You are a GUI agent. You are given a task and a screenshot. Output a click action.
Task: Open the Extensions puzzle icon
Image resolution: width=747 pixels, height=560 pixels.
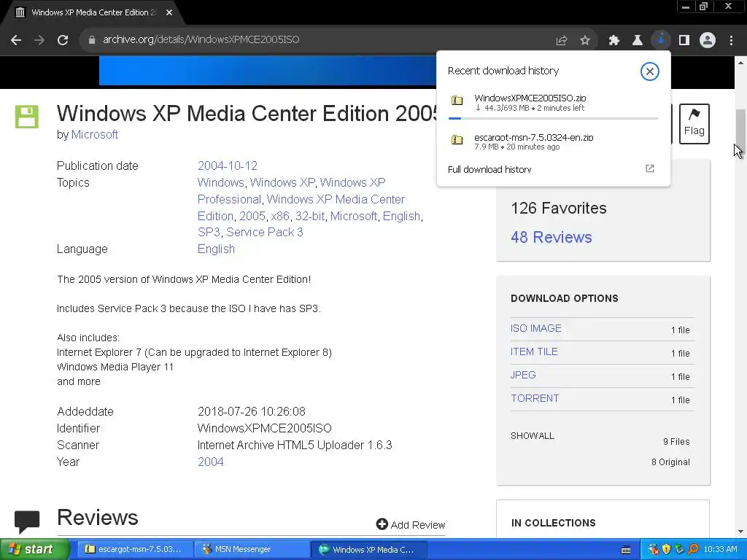click(614, 41)
